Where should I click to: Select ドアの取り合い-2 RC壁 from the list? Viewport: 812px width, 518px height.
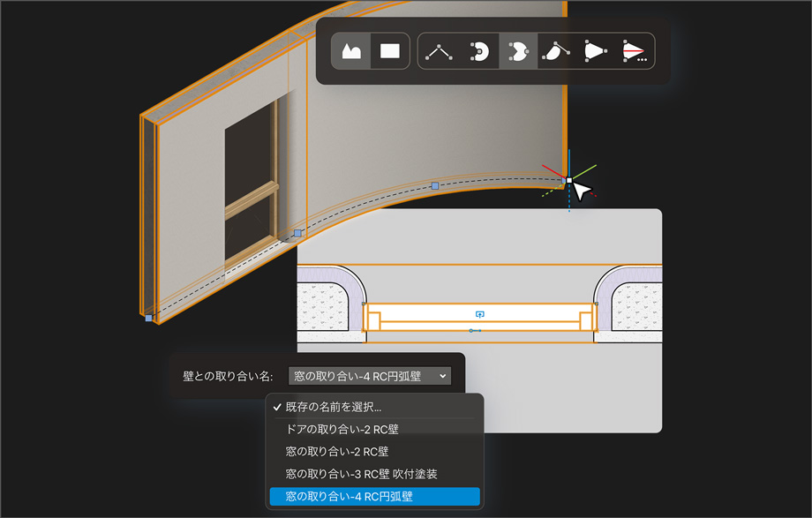coord(374,430)
